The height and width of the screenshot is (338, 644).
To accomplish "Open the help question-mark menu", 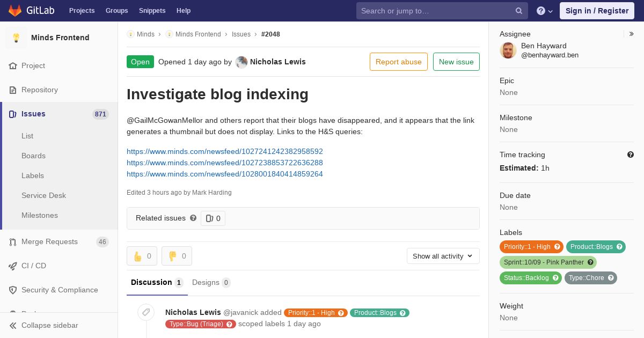I will pyautogui.click(x=545, y=11).
